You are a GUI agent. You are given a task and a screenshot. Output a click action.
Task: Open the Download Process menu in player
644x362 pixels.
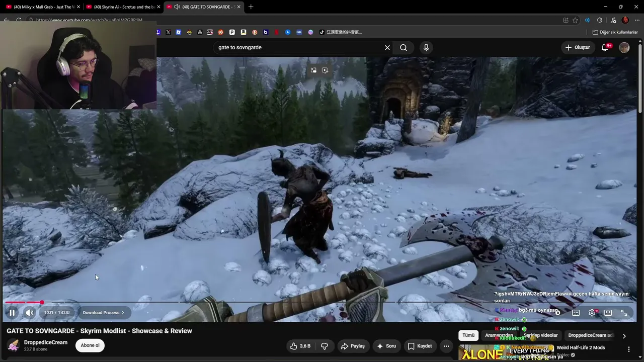pyautogui.click(x=103, y=313)
